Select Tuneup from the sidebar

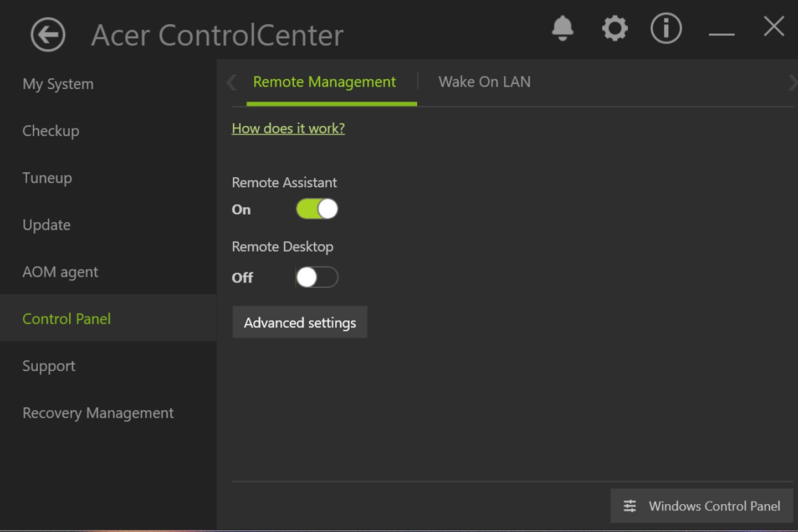[47, 178]
